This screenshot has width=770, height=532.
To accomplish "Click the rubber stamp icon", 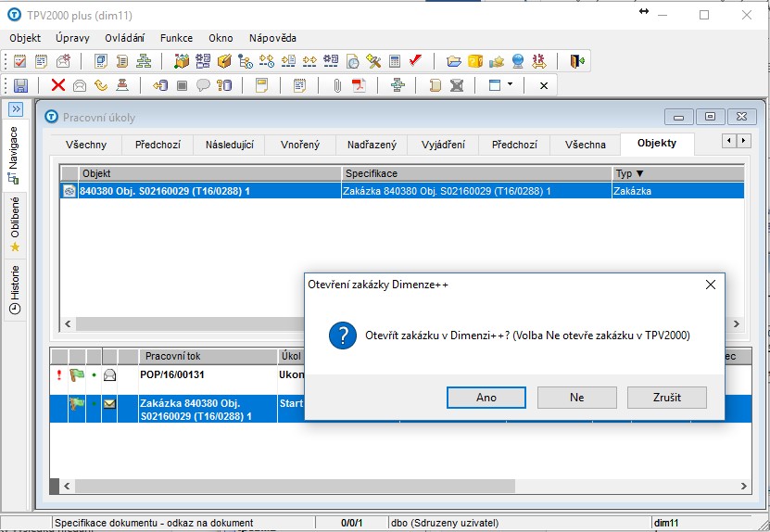I will point(122,85).
